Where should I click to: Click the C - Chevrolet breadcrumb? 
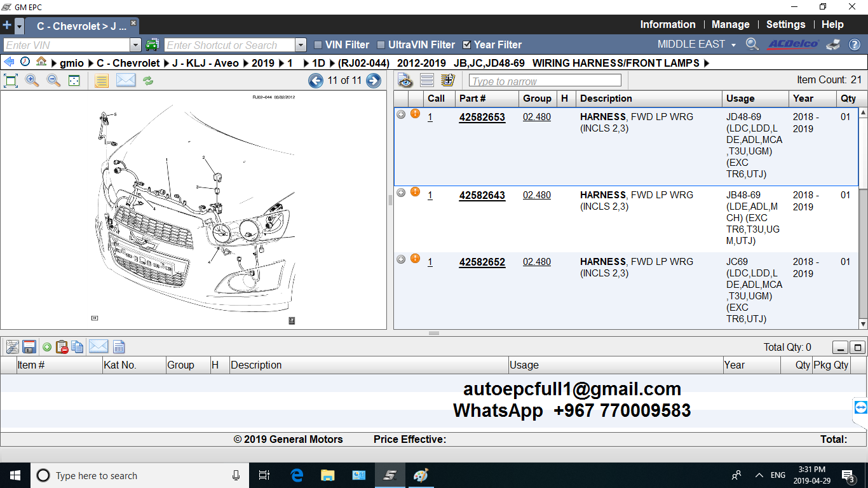(x=128, y=63)
